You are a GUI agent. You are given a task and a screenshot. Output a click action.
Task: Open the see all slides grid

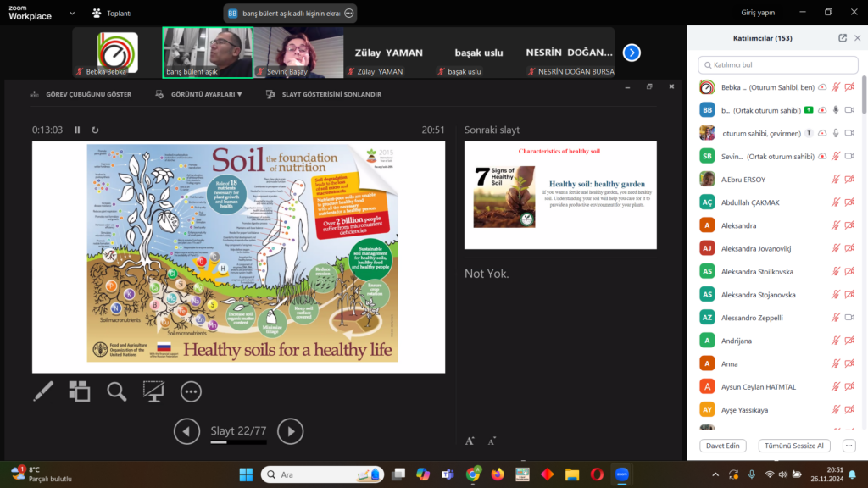coord(80,391)
